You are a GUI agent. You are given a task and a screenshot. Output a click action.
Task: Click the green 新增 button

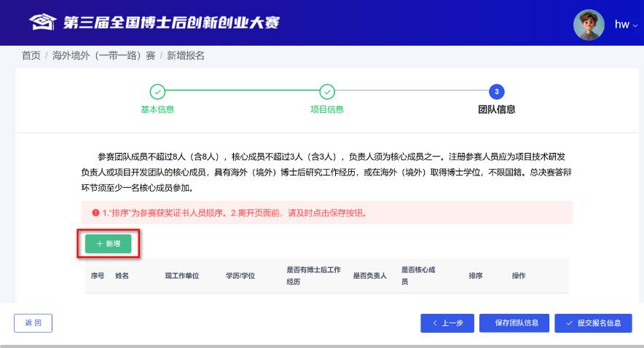109,244
